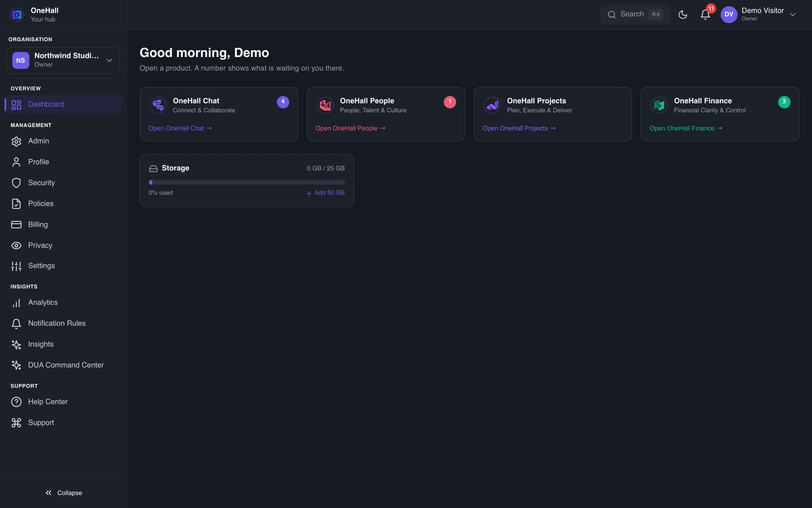The image size is (812, 508).
Task: Follow the Open OneHall Finance link
Action: pyautogui.click(x=686, y=128)
